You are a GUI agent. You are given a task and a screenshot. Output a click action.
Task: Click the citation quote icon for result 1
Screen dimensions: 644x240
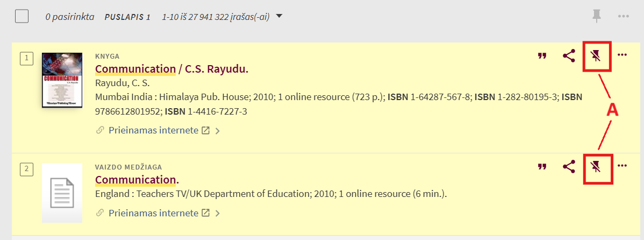[x=542, y=56]
